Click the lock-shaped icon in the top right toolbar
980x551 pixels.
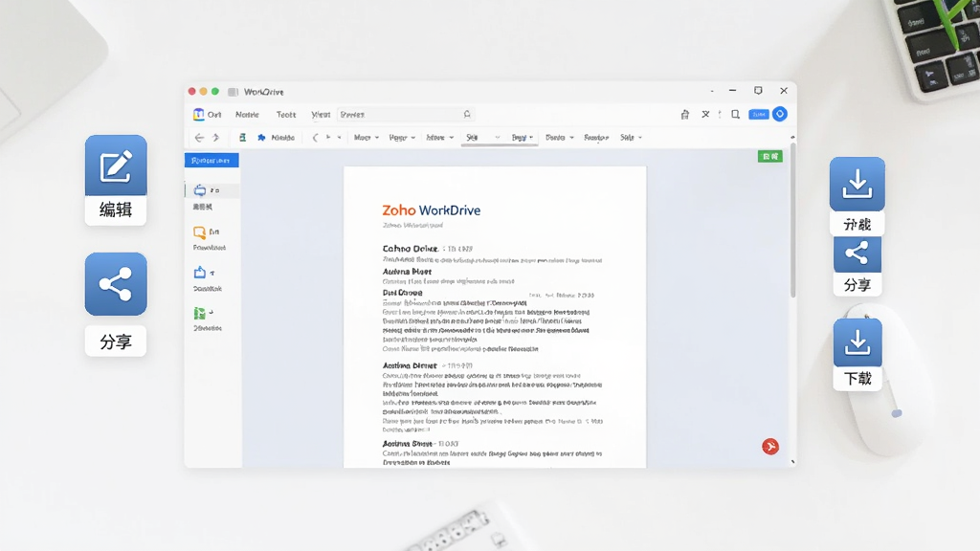pos(685,115)
